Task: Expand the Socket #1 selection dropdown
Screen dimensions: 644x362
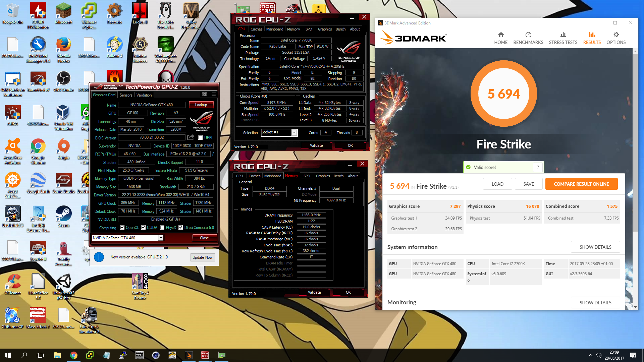Action: click(294, 132)
